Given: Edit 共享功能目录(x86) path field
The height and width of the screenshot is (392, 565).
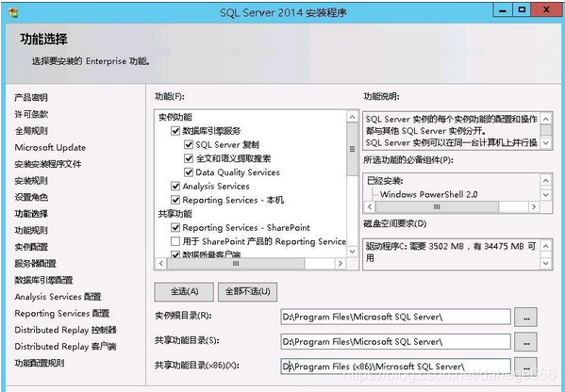Looking at the screenshot, I should pyautogui.click(x=395, y=367).
